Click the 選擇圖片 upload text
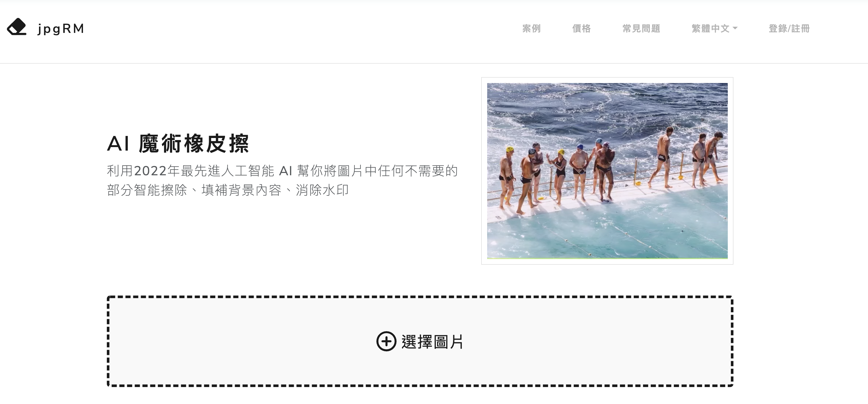 [433, 342]
